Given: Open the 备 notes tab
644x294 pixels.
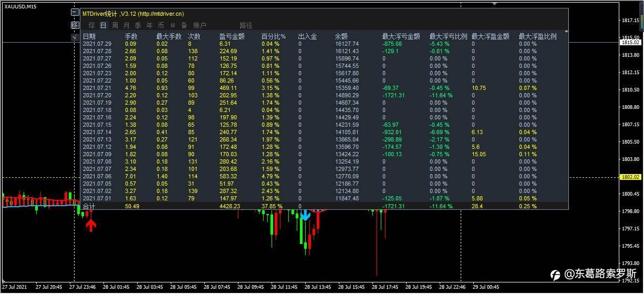Looking at the screenshot, I should 184,25.
